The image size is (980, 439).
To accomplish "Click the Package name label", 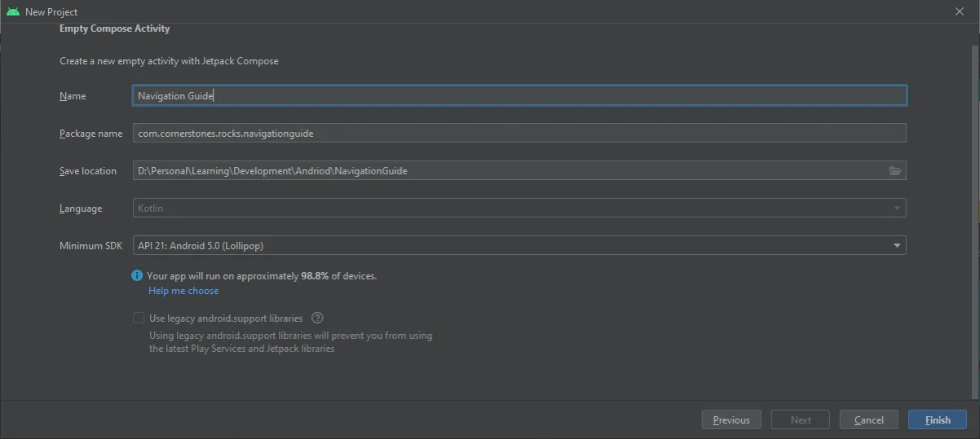I will (90, 134).
